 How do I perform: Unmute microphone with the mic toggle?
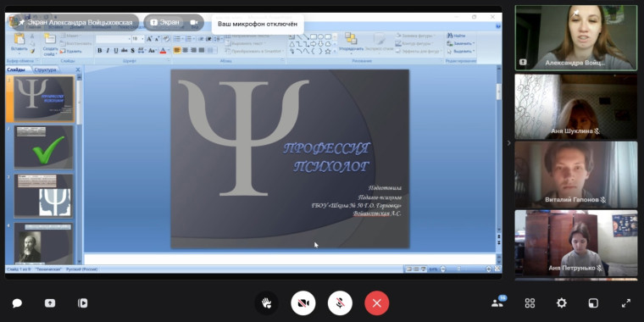340,303
